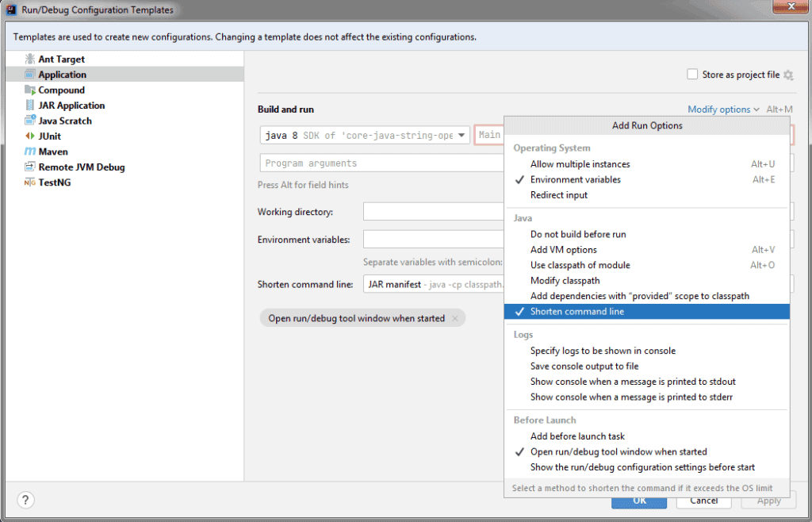The image size is (812, 522).
Task: Check the Store as project file checkbox
Action: pos(691,74)
